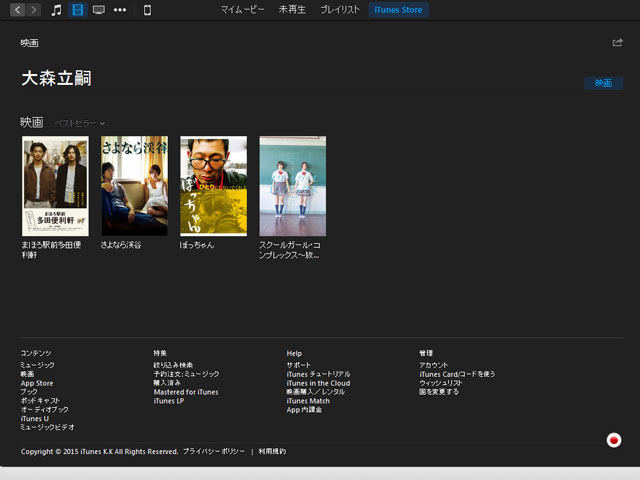Open the iTunes Card/コードを使う link

[457, 374]
